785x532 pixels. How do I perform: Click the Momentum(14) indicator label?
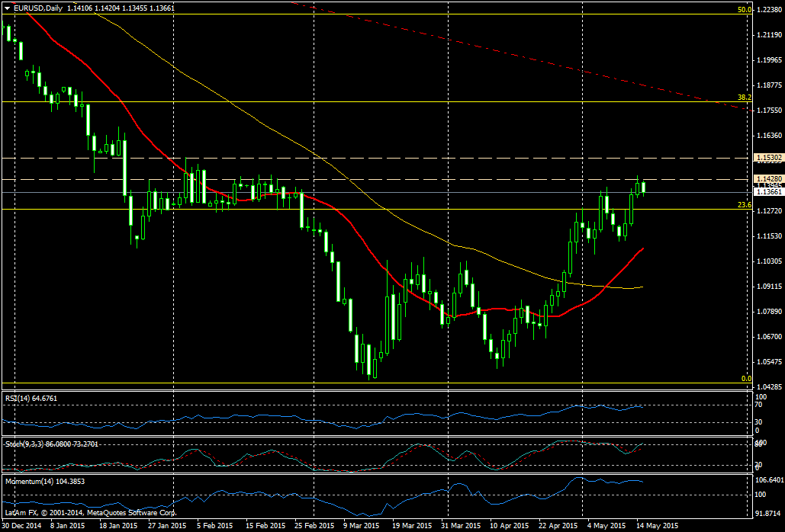coord(43,482)
